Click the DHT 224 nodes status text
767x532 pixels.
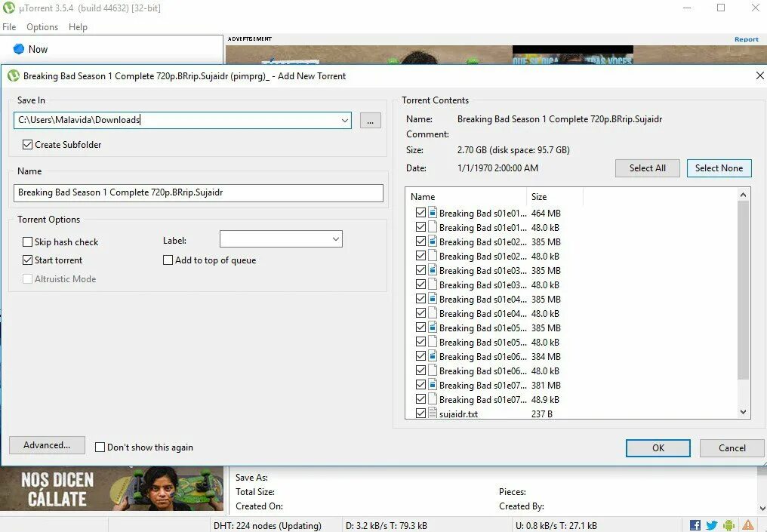pyautogui.click(x=267, y=526)
